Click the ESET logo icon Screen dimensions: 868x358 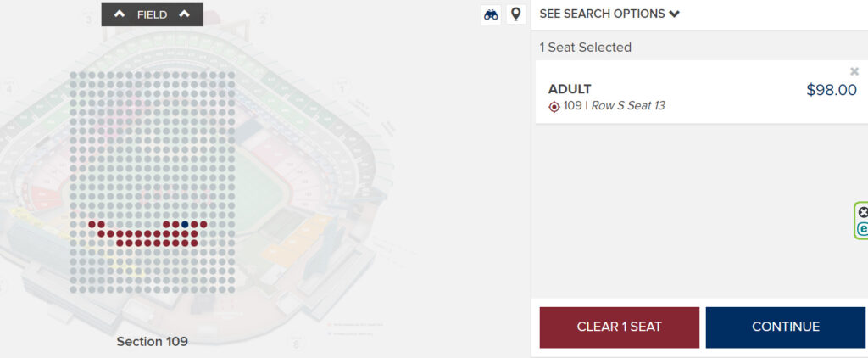tap(863, 228)
